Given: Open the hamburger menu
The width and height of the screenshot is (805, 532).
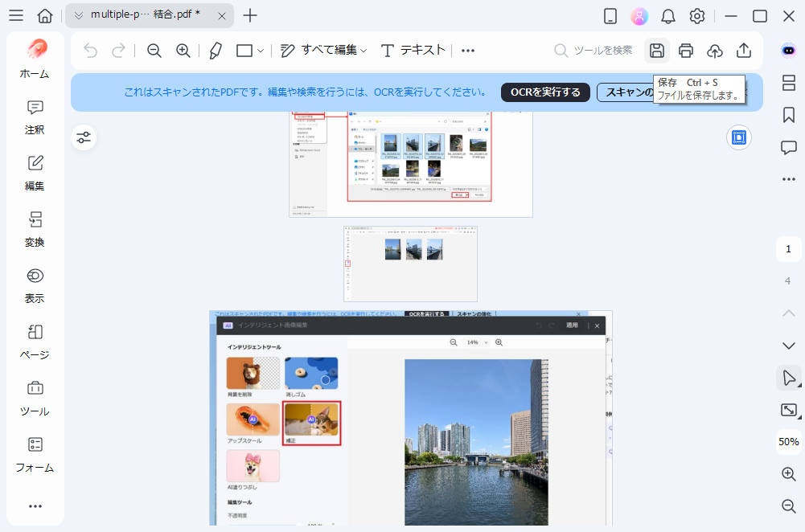Looking at the screenshot, I should point(15,15).
